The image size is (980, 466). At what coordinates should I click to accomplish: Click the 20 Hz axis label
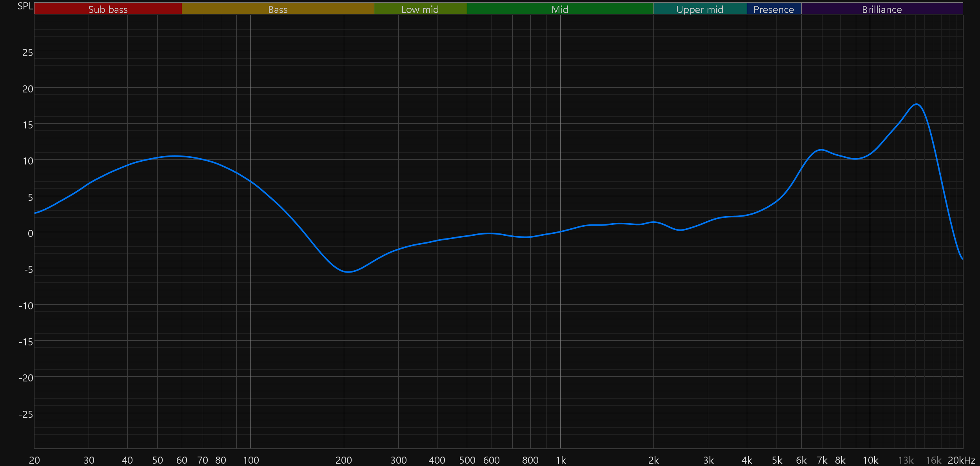click(x=34, y=460)
